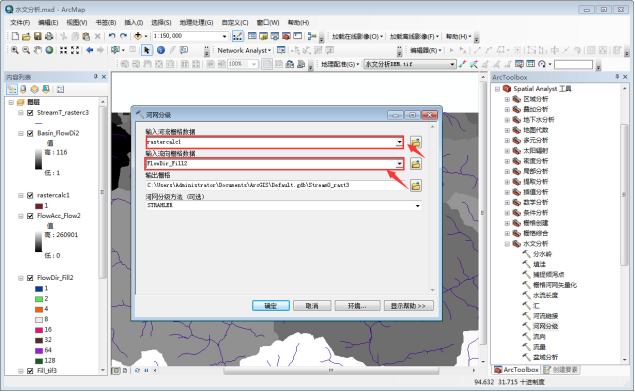Click List By Drawing Order icon
The image size is (635, 392).
12,89
